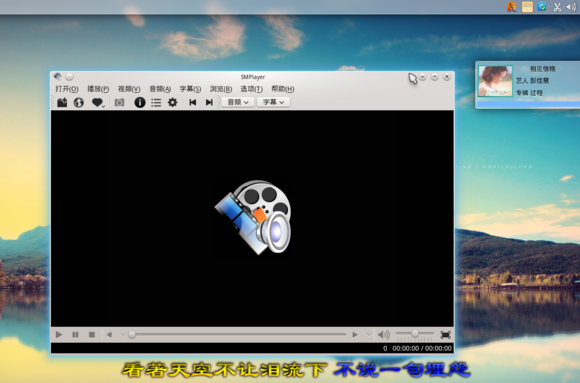The height and width of the screenshot is (383, 580).
Task: Click the album cover thumbnail in music popup
Action: tap(495, 81)
